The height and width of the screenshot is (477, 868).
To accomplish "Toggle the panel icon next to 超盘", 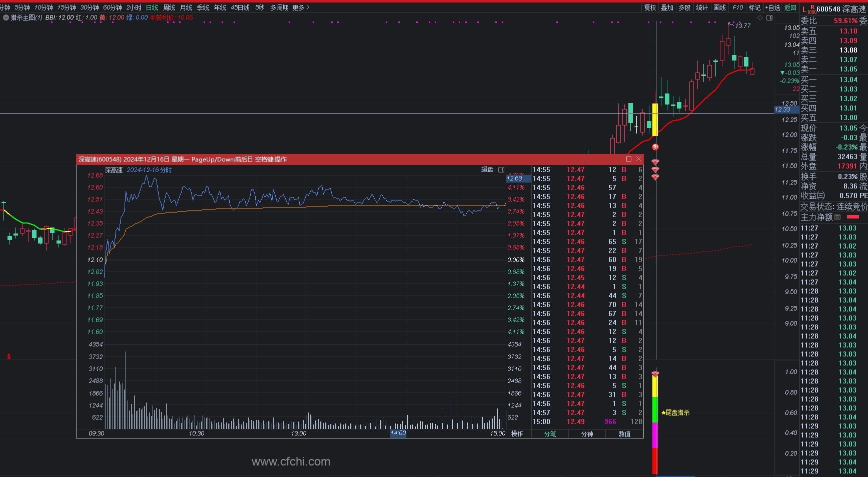I will point(501,169).
